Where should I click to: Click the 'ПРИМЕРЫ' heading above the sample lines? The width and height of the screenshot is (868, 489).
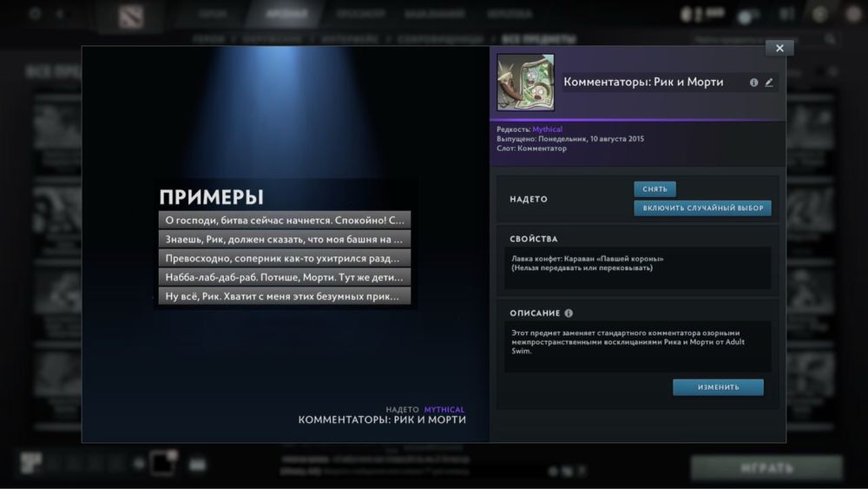click(x=212, y=197)
